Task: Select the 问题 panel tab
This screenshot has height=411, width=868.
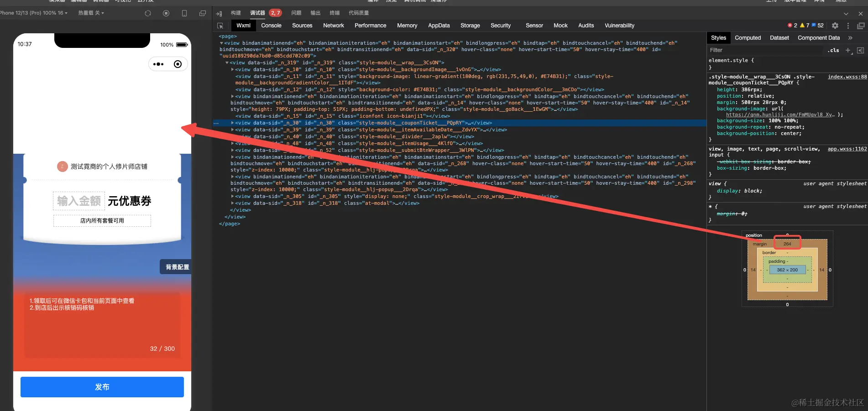Action: point(296,13)
